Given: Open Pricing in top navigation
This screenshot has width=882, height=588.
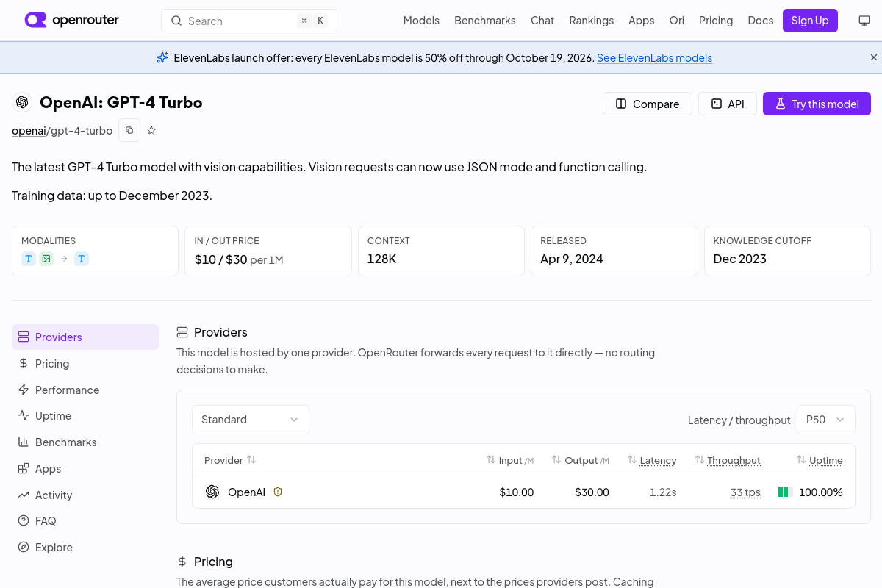Looking at the screenshot, I should pyautogui.click(x=716, y=21).
